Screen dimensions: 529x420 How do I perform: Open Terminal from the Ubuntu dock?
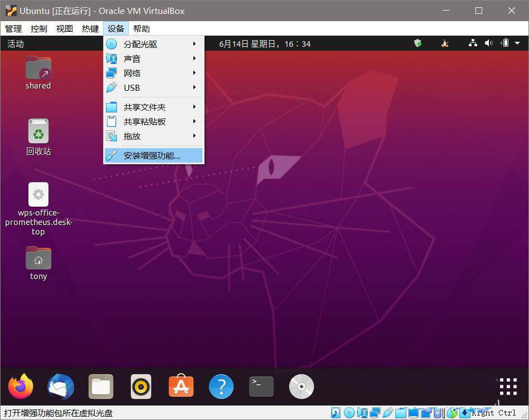tap(261, 387)
